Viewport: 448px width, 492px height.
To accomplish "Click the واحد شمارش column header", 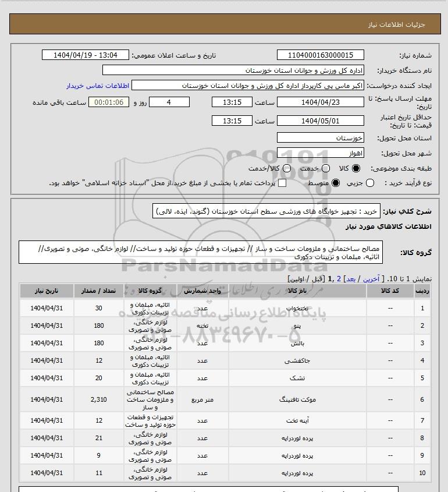I will pyautogui.click(x=202, y=291).
